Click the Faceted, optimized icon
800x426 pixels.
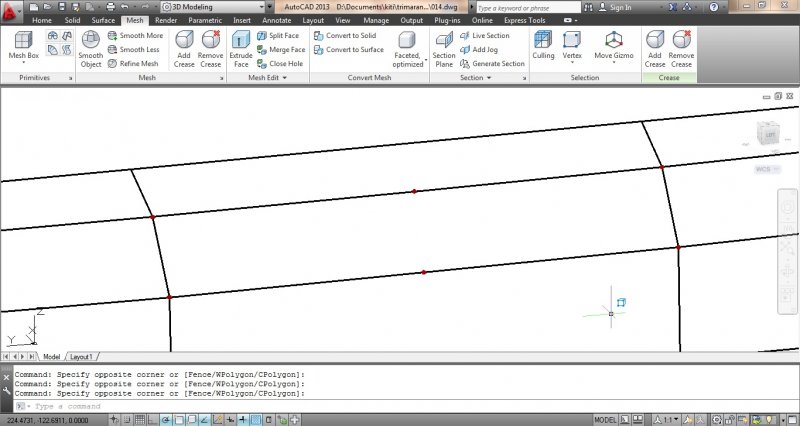tap(407, 40)
